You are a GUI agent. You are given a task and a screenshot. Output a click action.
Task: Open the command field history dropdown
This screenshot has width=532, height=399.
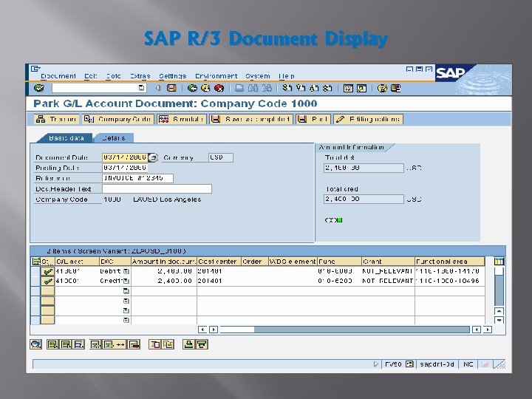(141, 88)
